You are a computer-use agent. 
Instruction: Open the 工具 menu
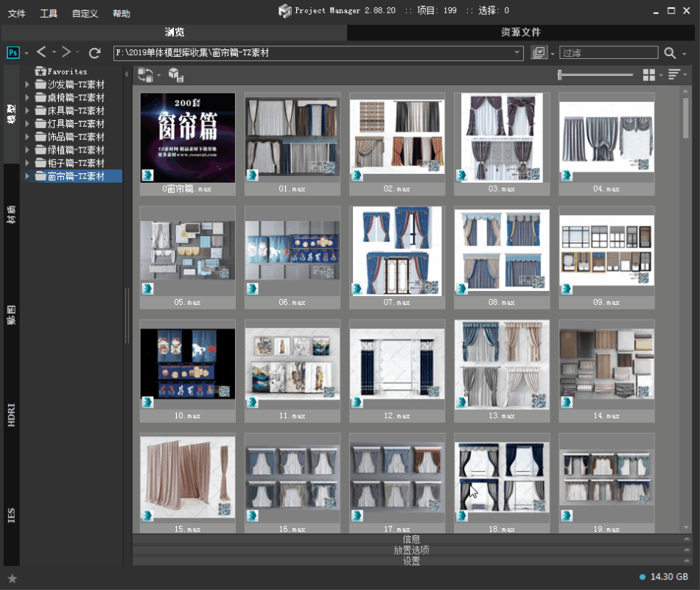(49, 13)
